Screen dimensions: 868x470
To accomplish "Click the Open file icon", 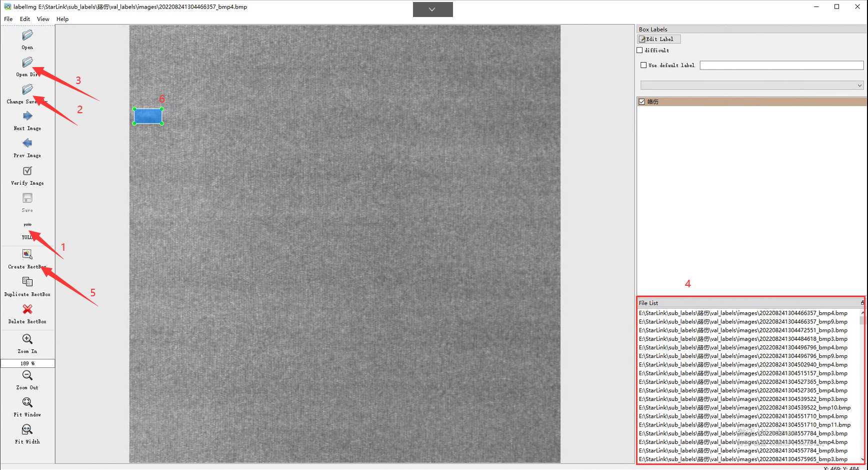I will click(x=27, y=35).
